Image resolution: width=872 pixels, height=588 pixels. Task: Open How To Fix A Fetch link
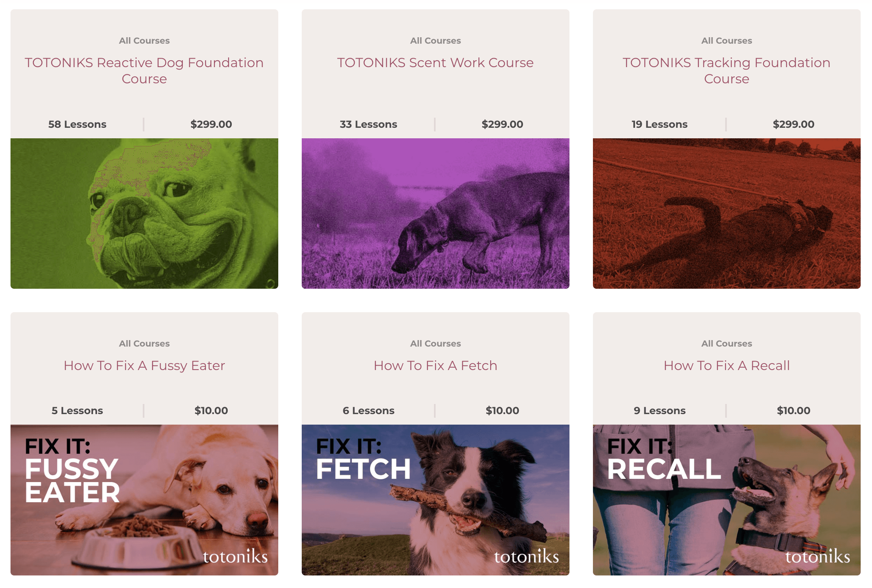pyautogui.click(x=435, y=366)
